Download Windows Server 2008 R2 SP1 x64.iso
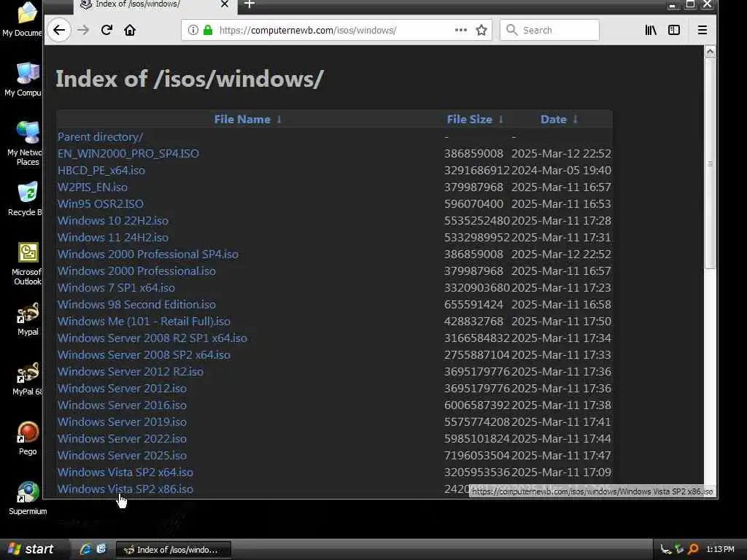The width and height of the screenshot is (747, 560). click(x=152, y=338)
